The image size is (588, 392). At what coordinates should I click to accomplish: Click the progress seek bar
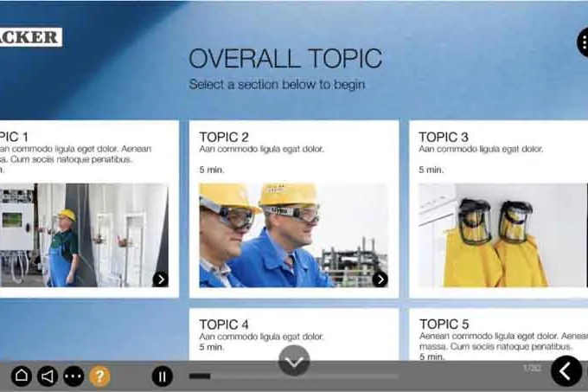(x=294, y=376)
